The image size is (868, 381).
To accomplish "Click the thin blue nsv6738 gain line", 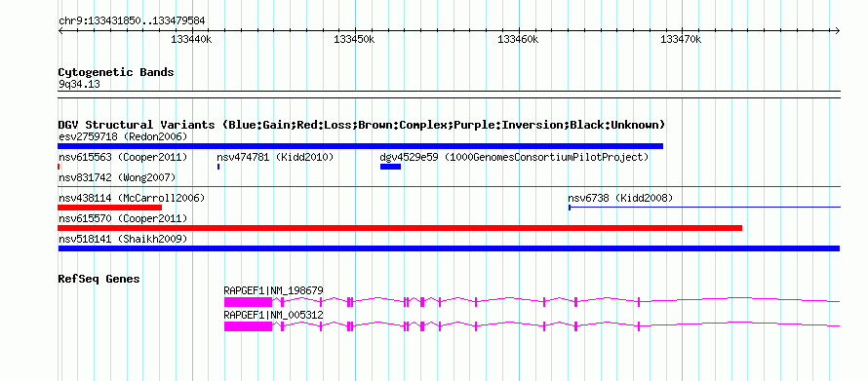I will (705, 208).
